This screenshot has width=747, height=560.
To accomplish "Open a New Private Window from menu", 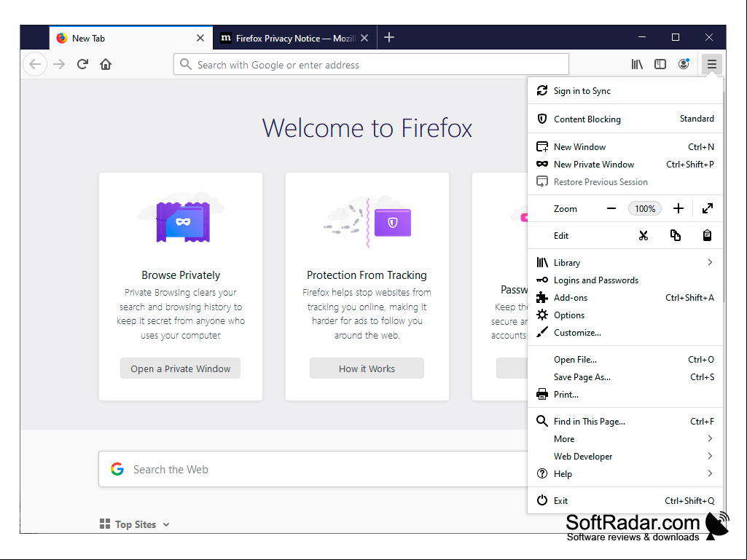I will (625, 165).
